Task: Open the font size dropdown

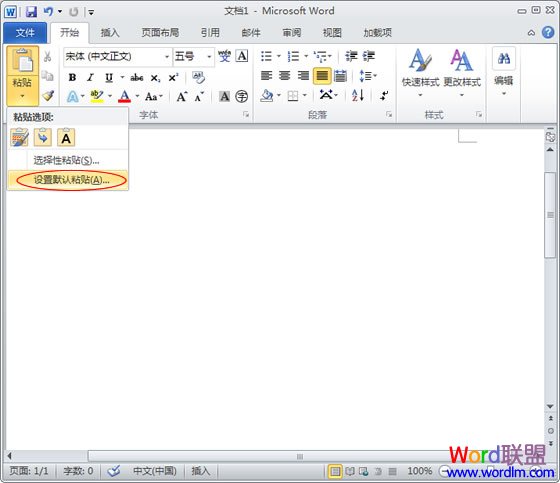Action: [x=193, y=56]
